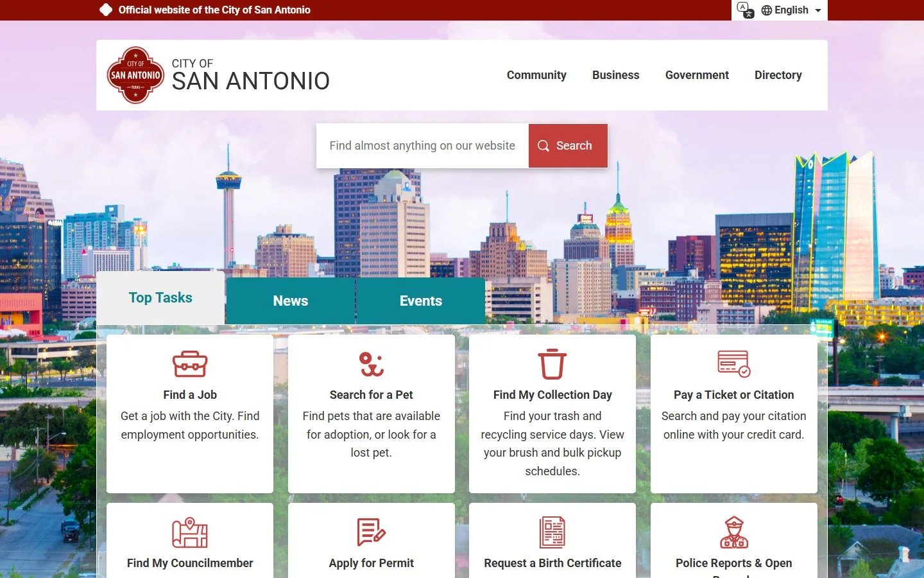Click the website search input field
924x578 pixels.
pos(422,146)
